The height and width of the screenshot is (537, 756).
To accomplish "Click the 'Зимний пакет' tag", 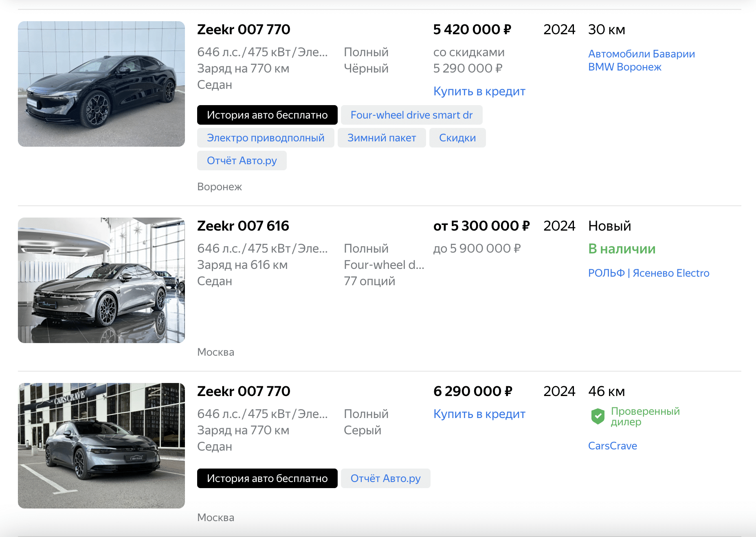I will pos(382,138).
